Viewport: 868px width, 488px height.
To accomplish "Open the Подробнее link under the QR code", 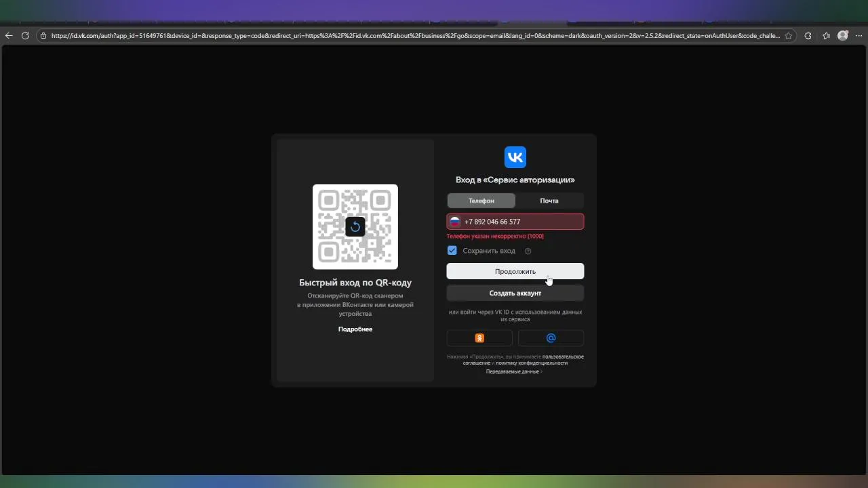I will (x=355, y=329).
